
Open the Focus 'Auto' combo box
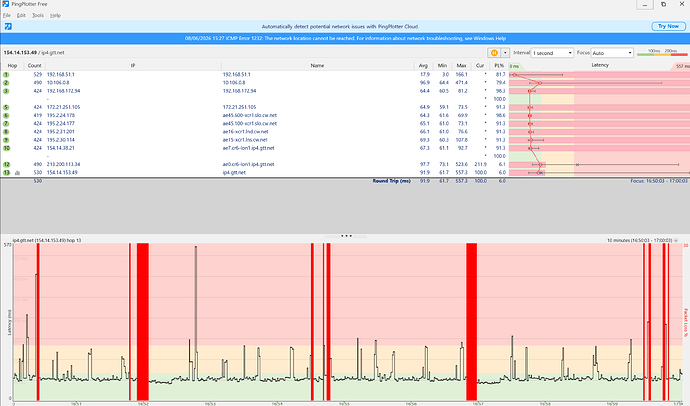[x=612, y=53]
